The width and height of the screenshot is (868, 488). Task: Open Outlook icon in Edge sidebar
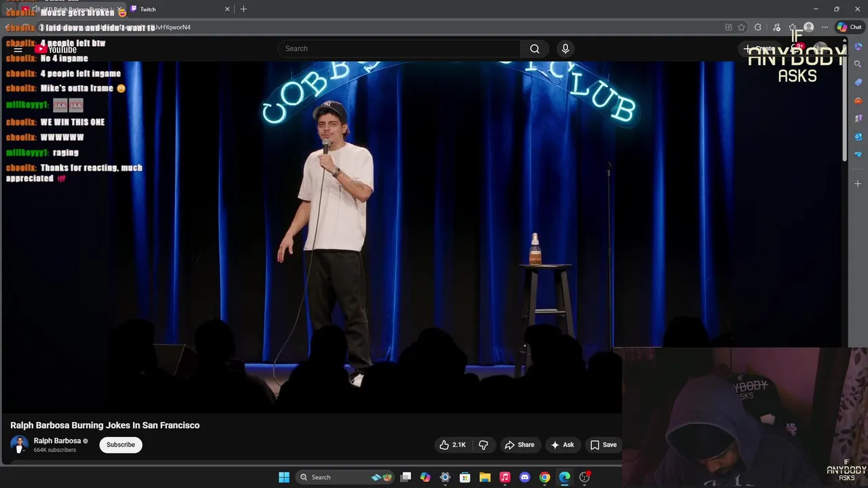tap(858, 136)
